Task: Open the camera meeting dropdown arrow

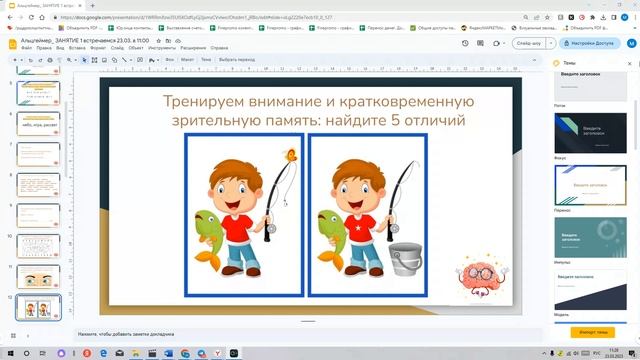Action: pos(504,43)
